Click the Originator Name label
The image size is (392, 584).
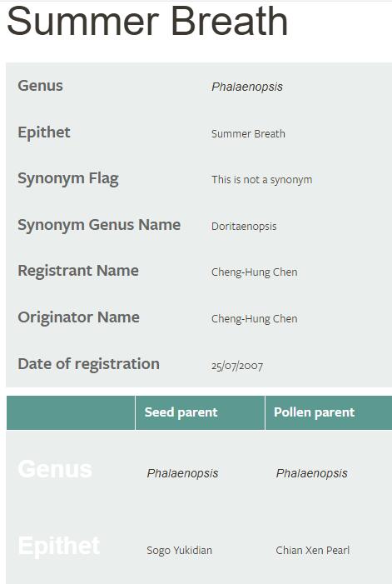[78, 317]
